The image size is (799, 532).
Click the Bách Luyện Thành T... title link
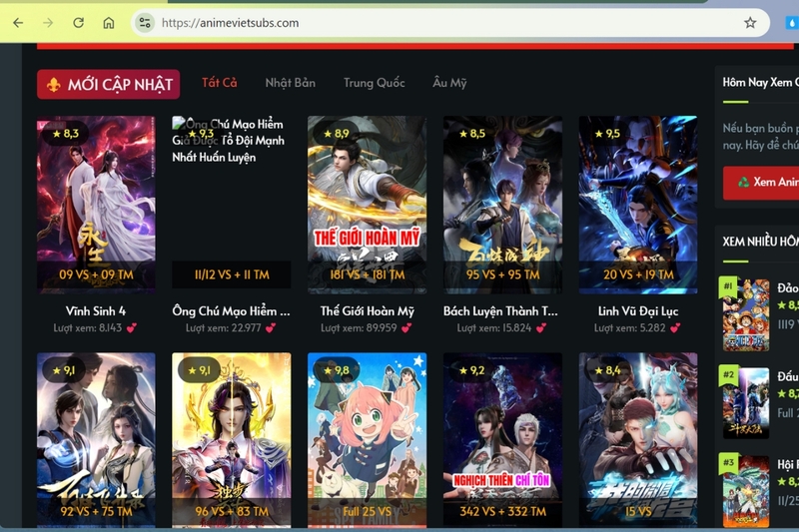[x=500, y=311]
